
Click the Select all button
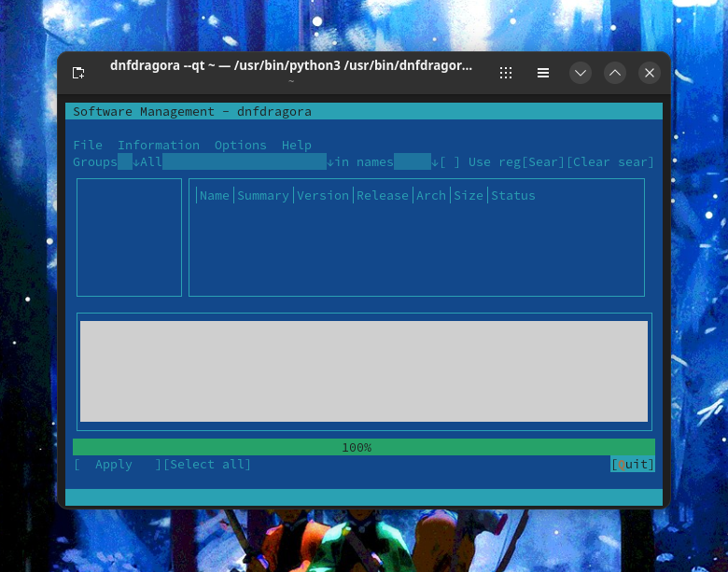tap(207, 465)
